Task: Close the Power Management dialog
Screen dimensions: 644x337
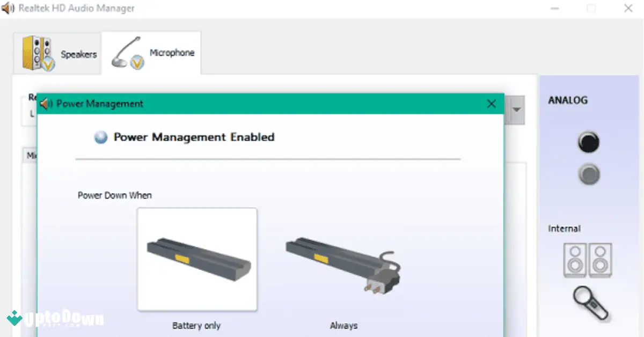Action: [x=491, y=104]
